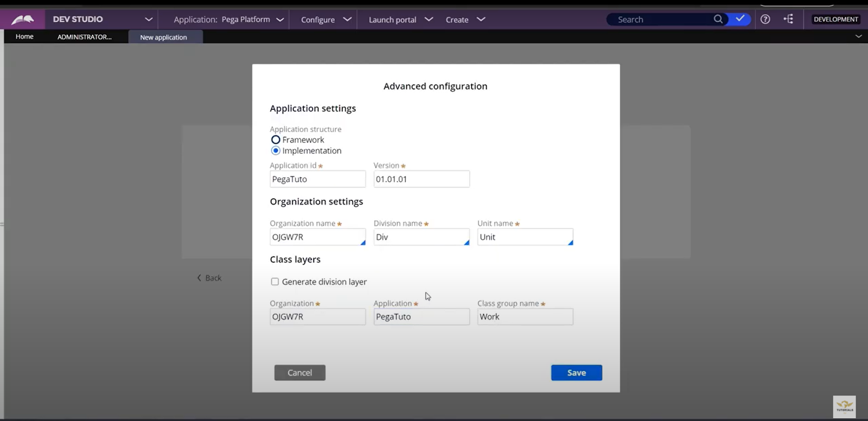Viewport: 868px width, 421px height.
Task: Open the Create menu
Action: [465, 20]
